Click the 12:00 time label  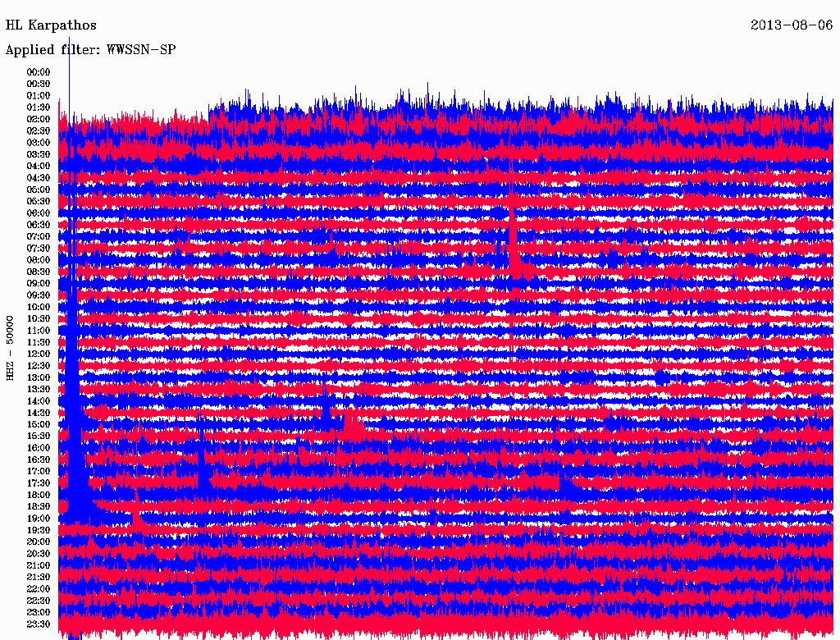tap(39, 354)
